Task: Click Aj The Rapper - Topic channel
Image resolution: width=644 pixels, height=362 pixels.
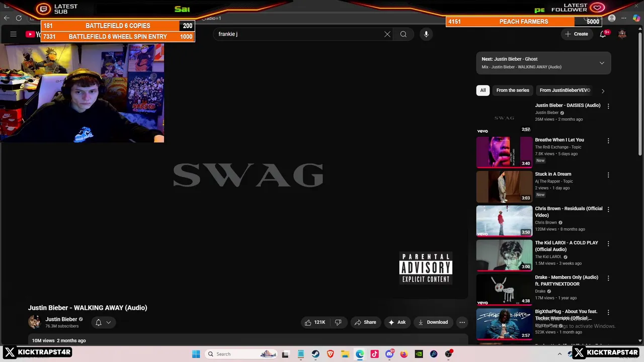Action: (x=554, y=182)
